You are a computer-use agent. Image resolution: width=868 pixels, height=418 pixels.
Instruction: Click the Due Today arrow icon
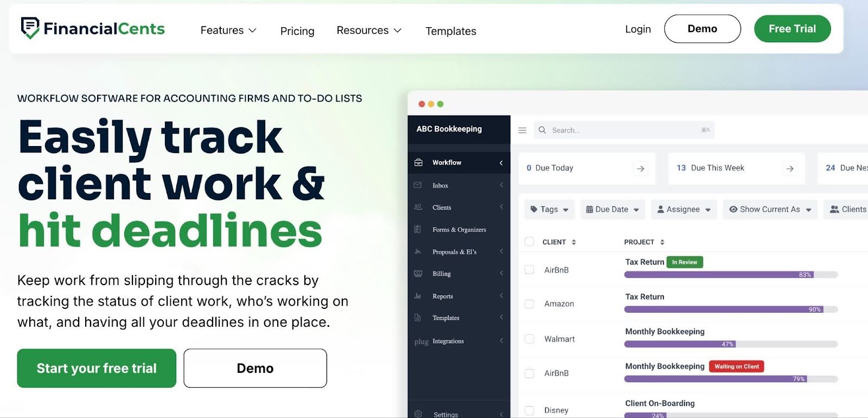pyautogui.click(x=641, y=169)
